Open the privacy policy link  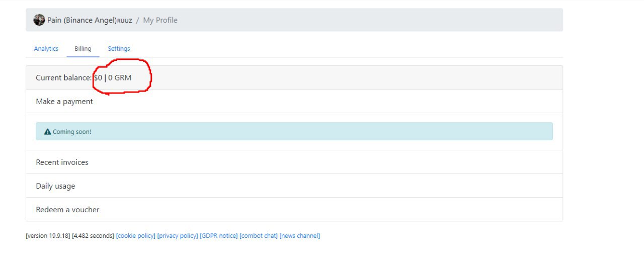point(178,236)
